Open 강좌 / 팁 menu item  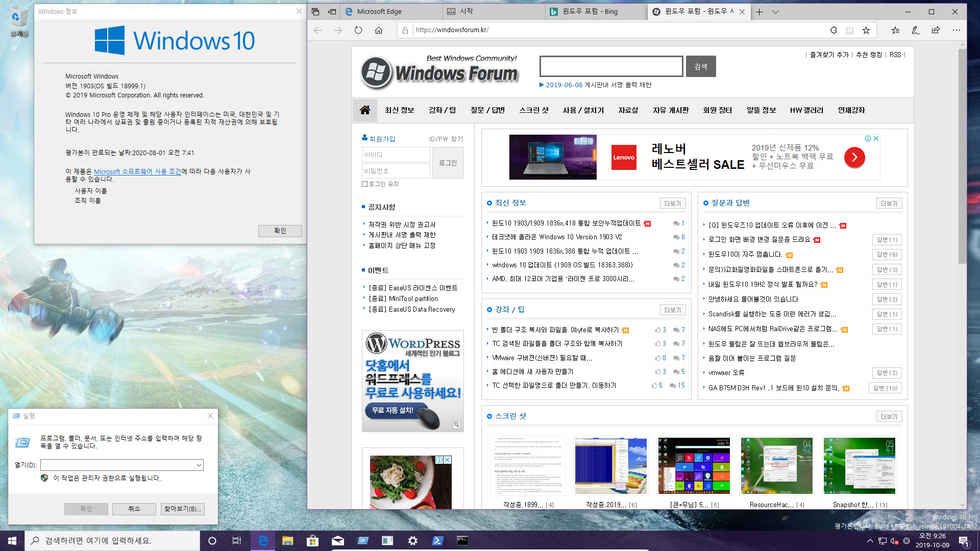coord(442,110)
